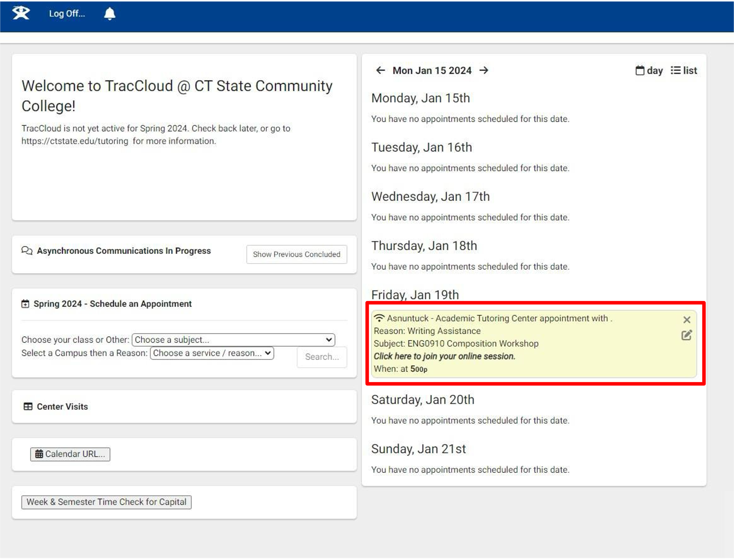734x560 pixels.
Task: Click the Mon Jan 15 2024 date label
Action: (x=432, y=71)
